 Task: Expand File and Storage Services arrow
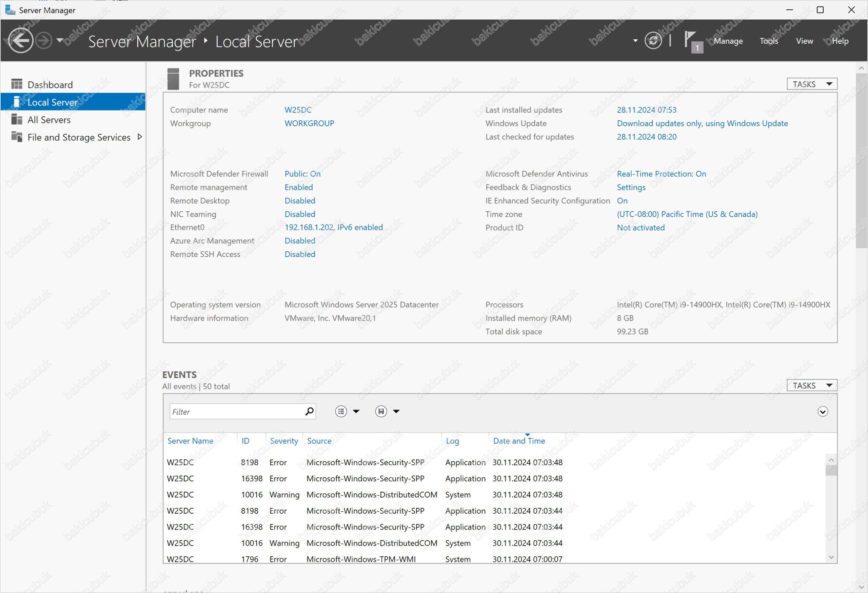[x=140, y=137]
